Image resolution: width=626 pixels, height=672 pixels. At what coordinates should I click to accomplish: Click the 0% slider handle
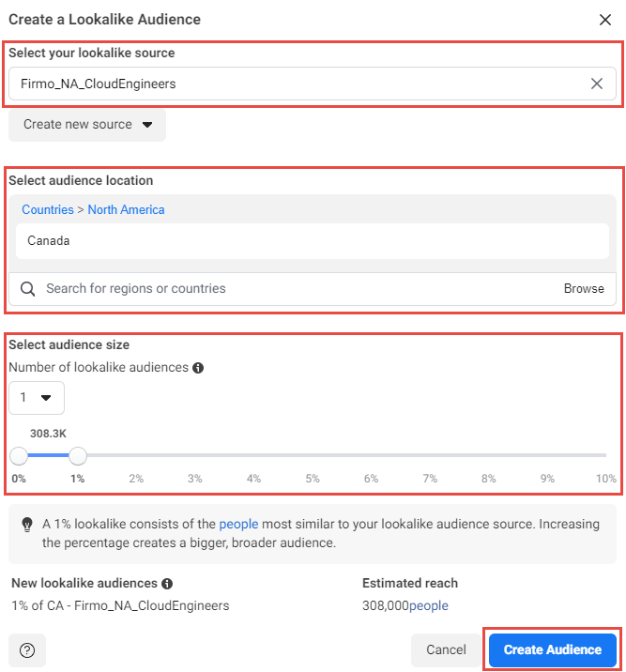coord(19,456)
